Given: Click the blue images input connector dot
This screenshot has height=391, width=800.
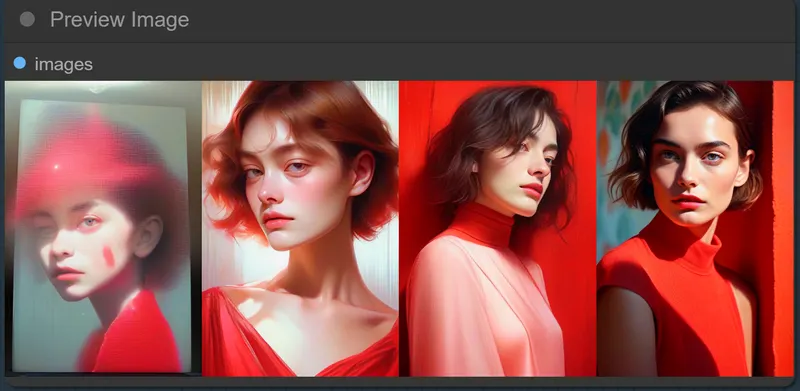Looking at the screenshot, I should point(19,63).
